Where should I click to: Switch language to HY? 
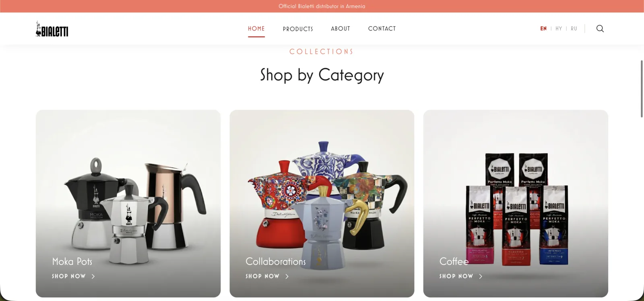click(x=559, y=29)
